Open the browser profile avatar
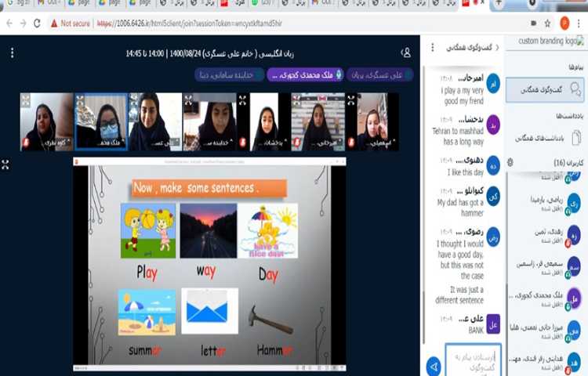Viewport: 588px width, 376px height. coord(564,23)
